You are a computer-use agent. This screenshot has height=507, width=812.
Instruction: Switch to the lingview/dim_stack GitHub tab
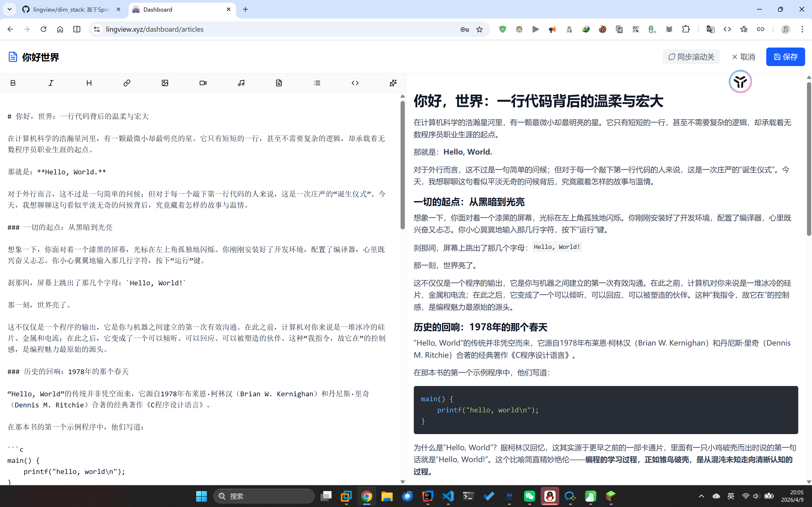click(x=71, y=10)
